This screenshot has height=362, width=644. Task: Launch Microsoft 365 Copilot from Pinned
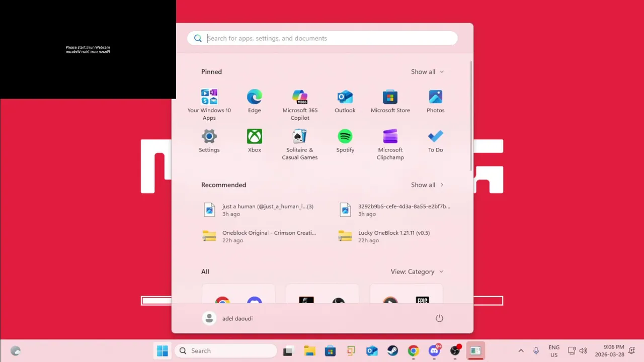[300, 105]
